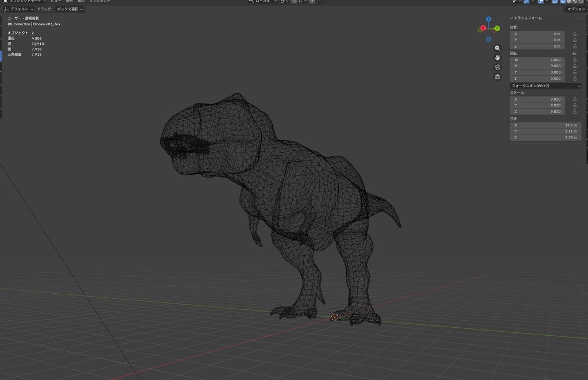Lock the scale Y value
This screenshot has width=588, height=380.
pos(574,105)
